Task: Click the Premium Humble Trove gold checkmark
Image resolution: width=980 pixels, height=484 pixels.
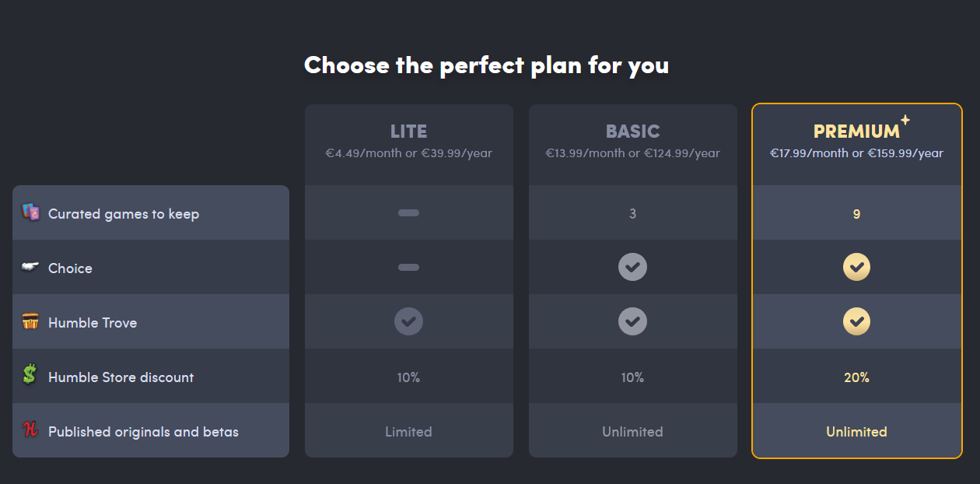Action: [856, 321]
